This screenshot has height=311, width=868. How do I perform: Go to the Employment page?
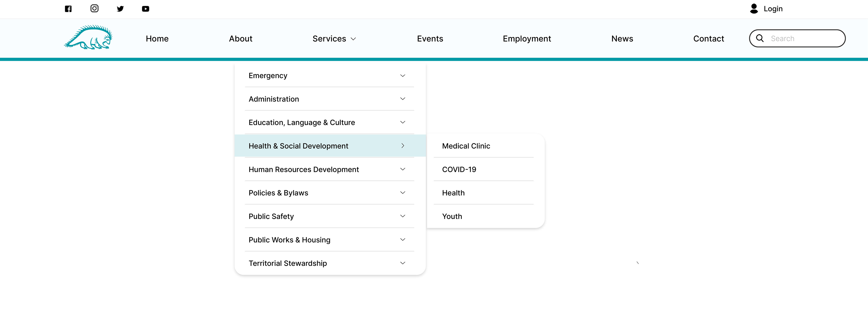coord(527,39)
